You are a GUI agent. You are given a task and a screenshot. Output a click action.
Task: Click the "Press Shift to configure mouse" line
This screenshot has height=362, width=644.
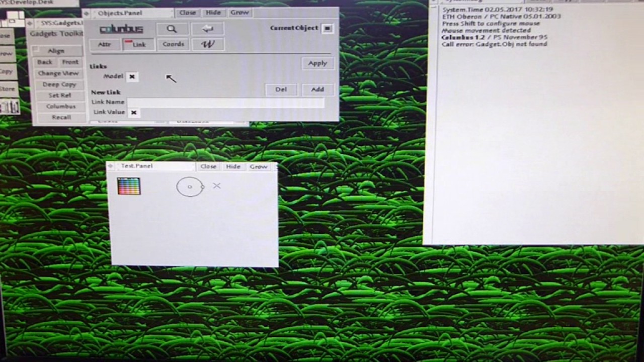[x=491, y=24]
